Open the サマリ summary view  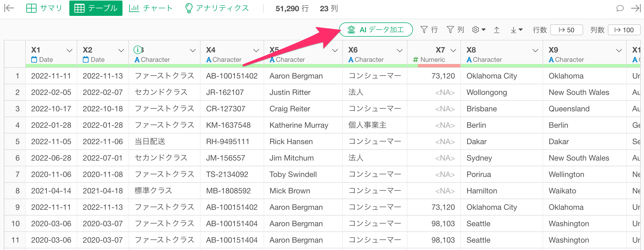[44, 8]
